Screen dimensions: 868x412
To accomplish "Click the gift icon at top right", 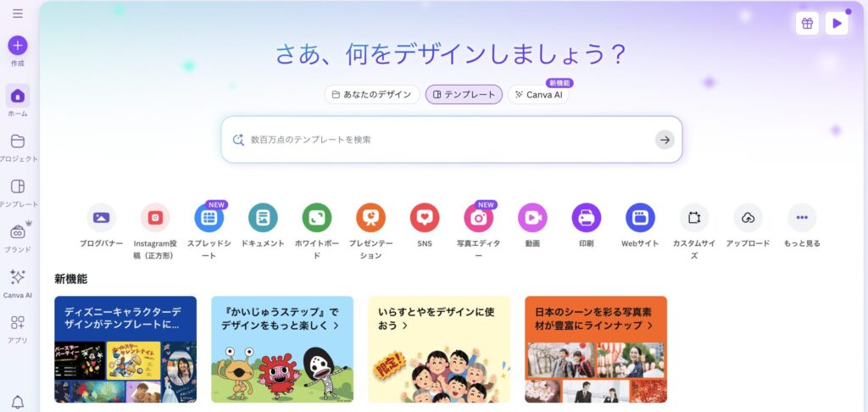I will 807,23.
